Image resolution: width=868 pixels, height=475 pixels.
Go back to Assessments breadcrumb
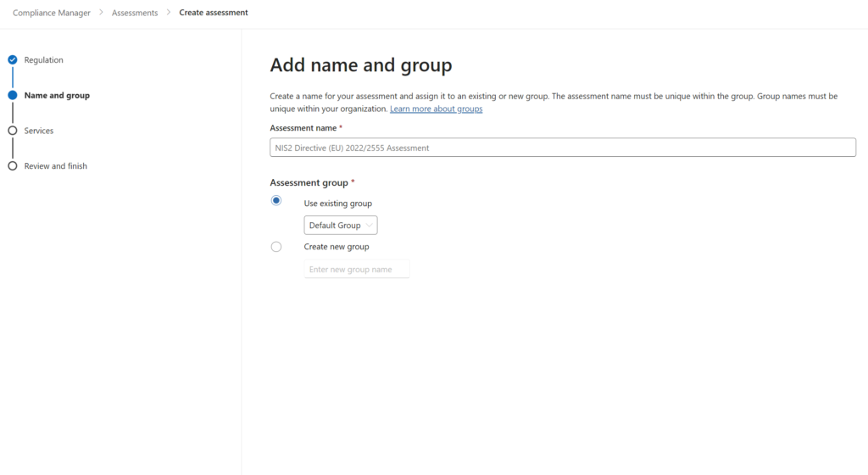click(x=135, y=13)
